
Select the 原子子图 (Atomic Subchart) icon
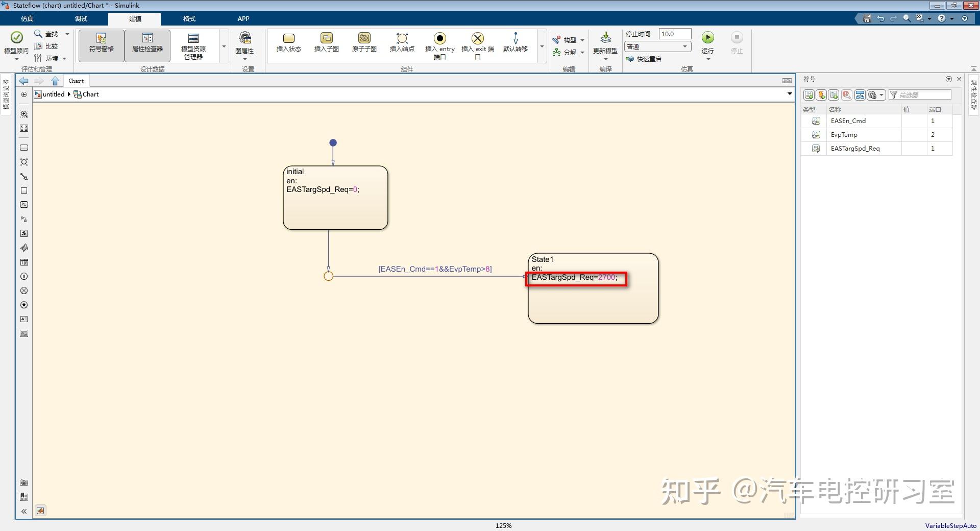[363, 44]
